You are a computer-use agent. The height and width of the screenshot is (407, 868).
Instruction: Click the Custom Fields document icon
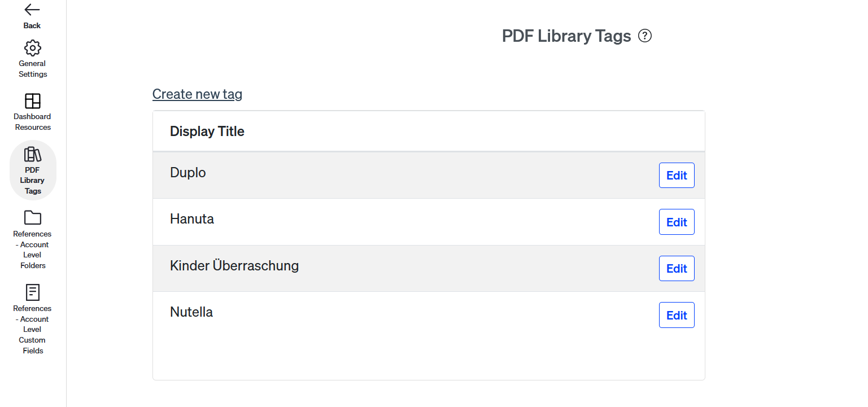pos(33,292)
